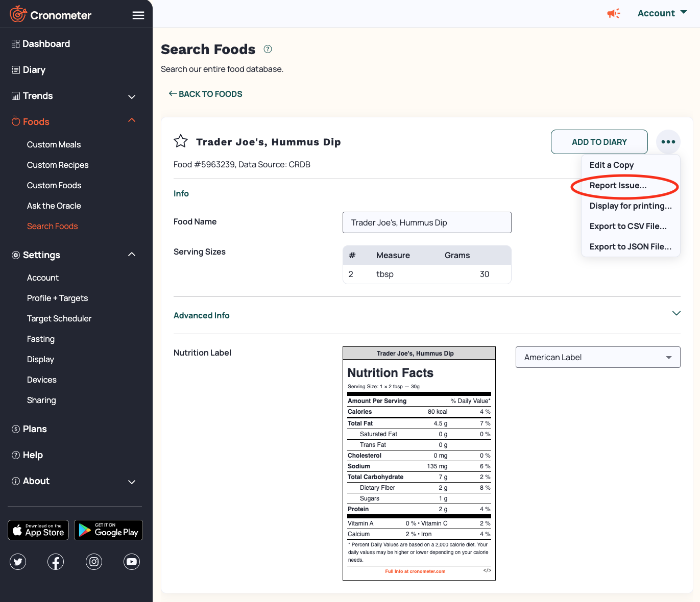Open Profile + Targets settings

57,298
